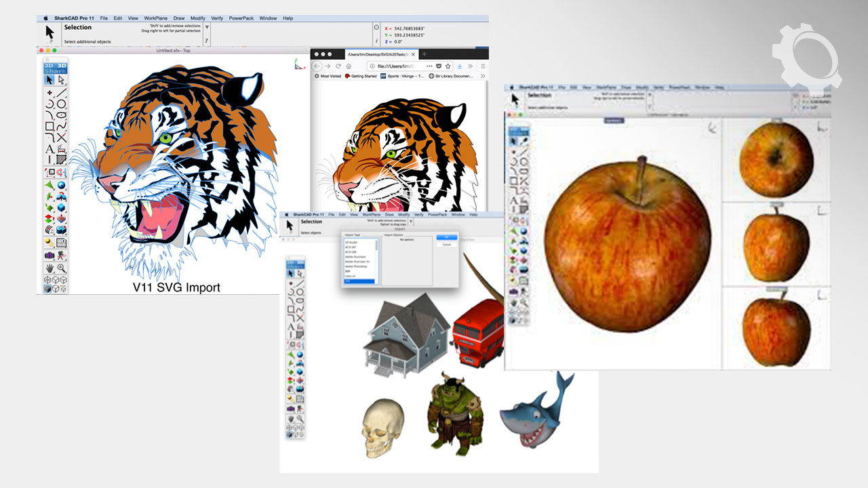The width and height of the screenshot is (868, 488).
Task: Click the Firefox bookmark star icon
Action: pyautogui.click(x=448, y=66)
